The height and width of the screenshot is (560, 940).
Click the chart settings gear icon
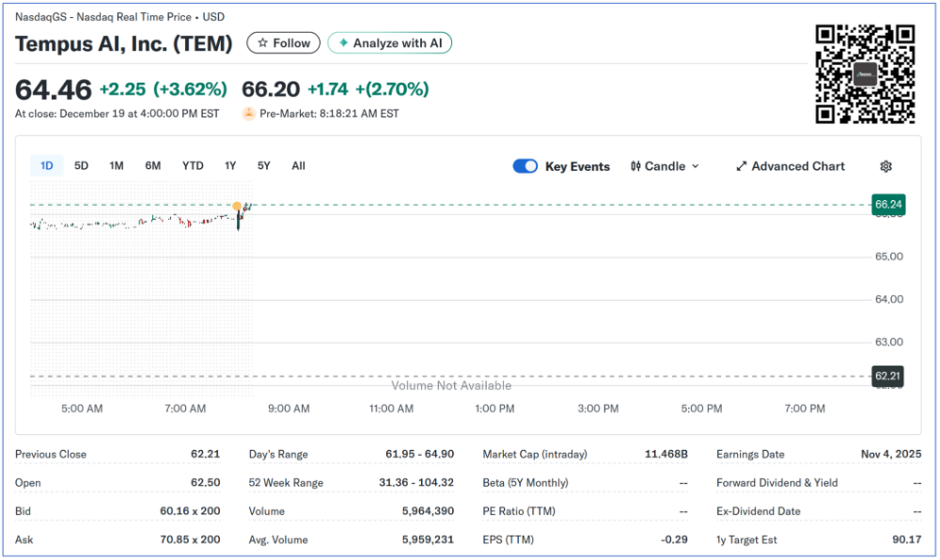click(x=885, y=166)
